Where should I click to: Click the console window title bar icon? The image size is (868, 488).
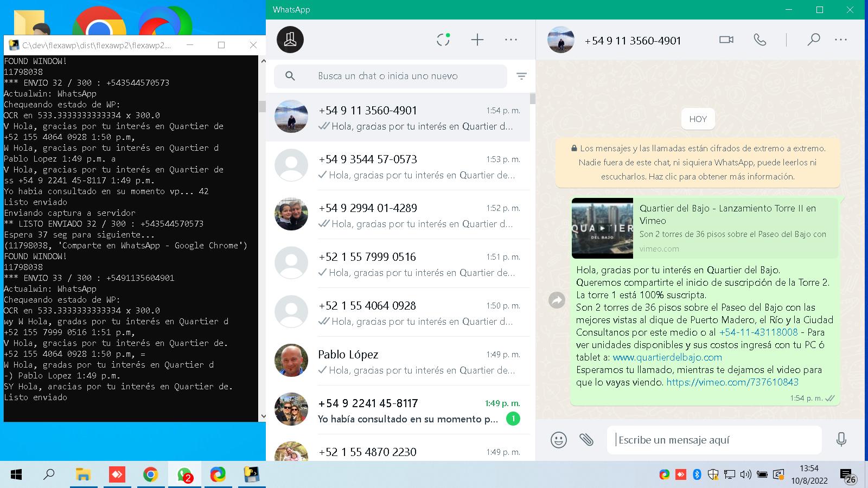click(x=14, y=45)
